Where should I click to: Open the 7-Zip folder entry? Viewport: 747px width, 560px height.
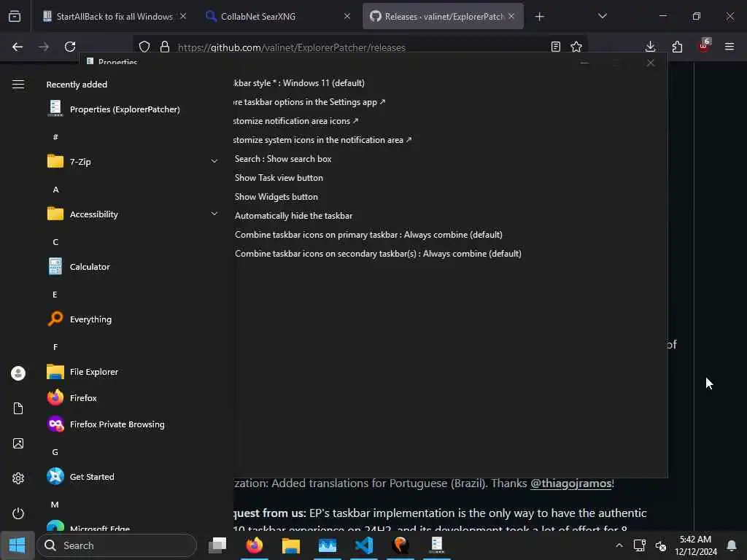pyautogui.click(x=80, y=161)
